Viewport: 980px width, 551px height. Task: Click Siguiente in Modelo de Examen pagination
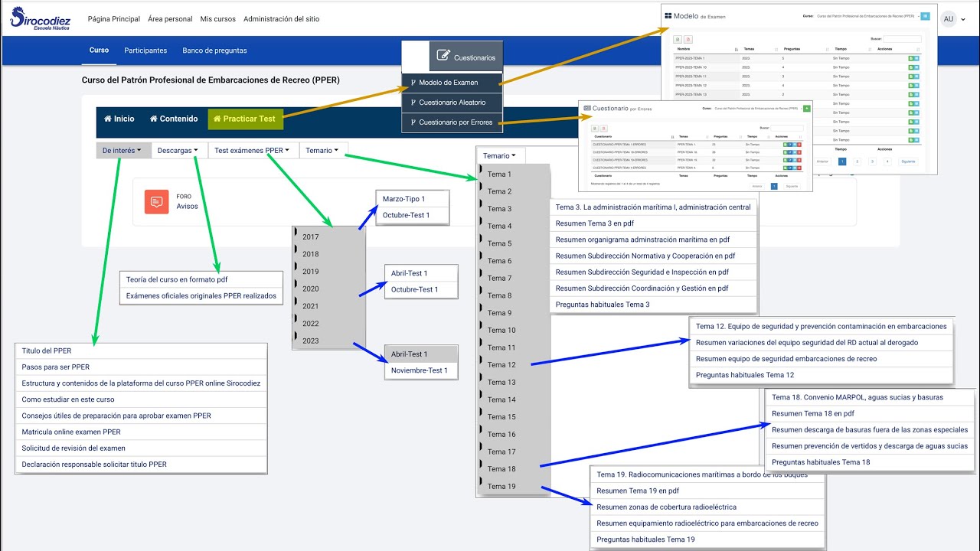[x=908, y=161]
